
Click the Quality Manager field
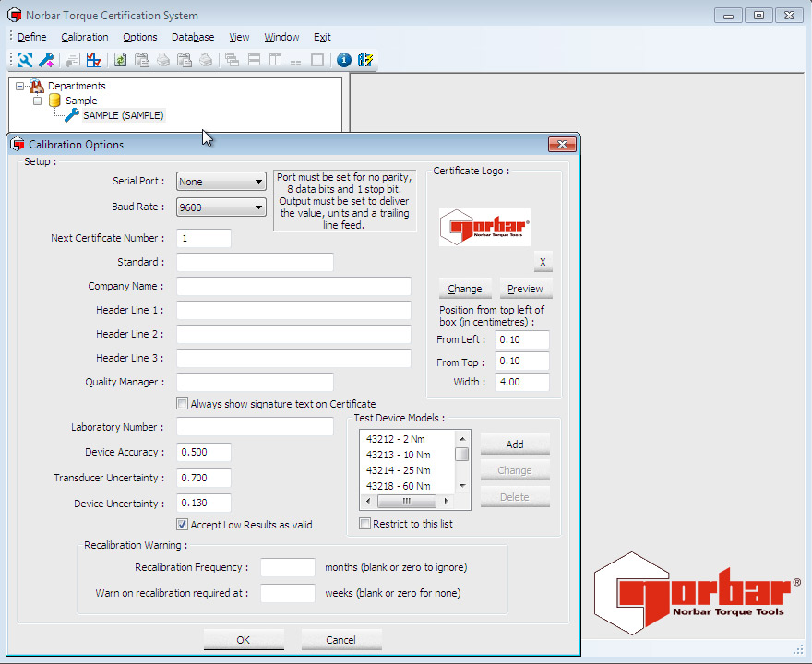tap(255, 382)
